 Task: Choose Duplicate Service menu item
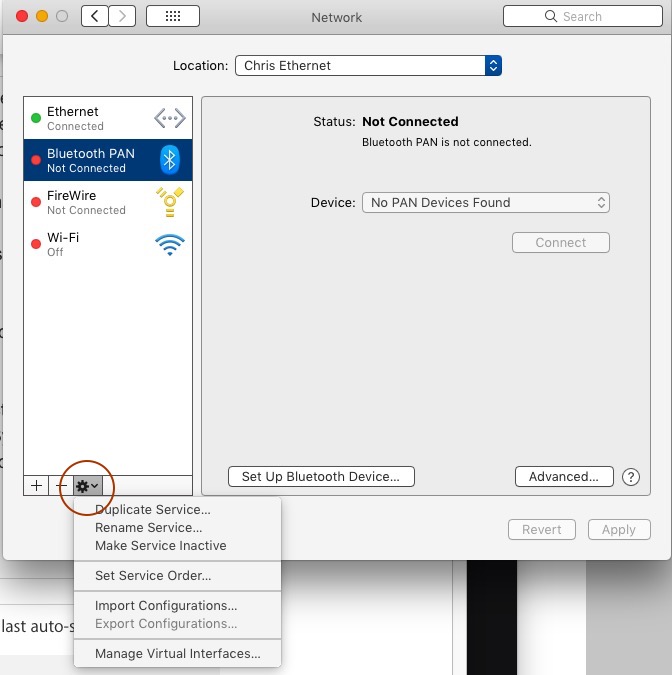[177, 509]
